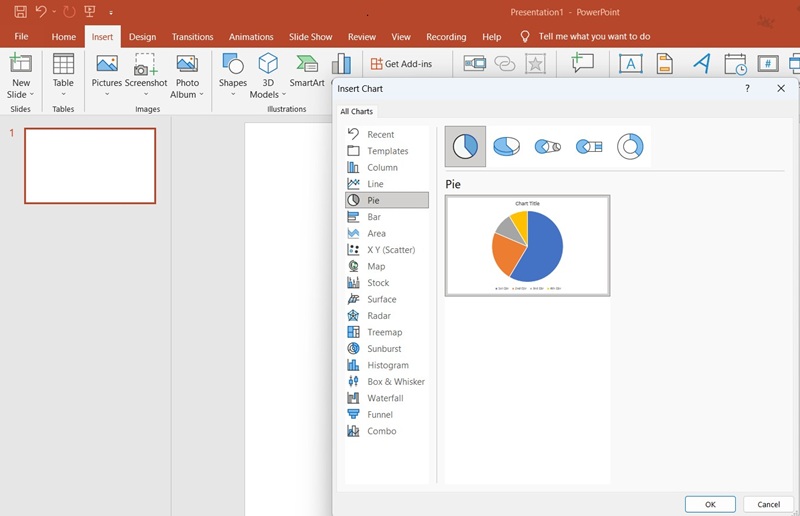Select Templates chart category
Viewport: 800px width, 516px height.
tap(387, 151)
